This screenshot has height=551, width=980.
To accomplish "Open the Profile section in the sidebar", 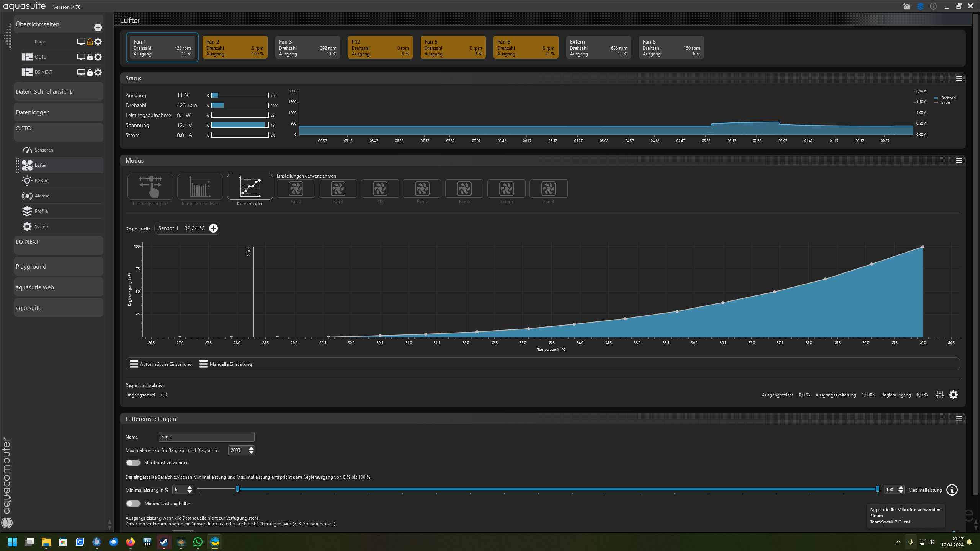I will coord(41,211).
